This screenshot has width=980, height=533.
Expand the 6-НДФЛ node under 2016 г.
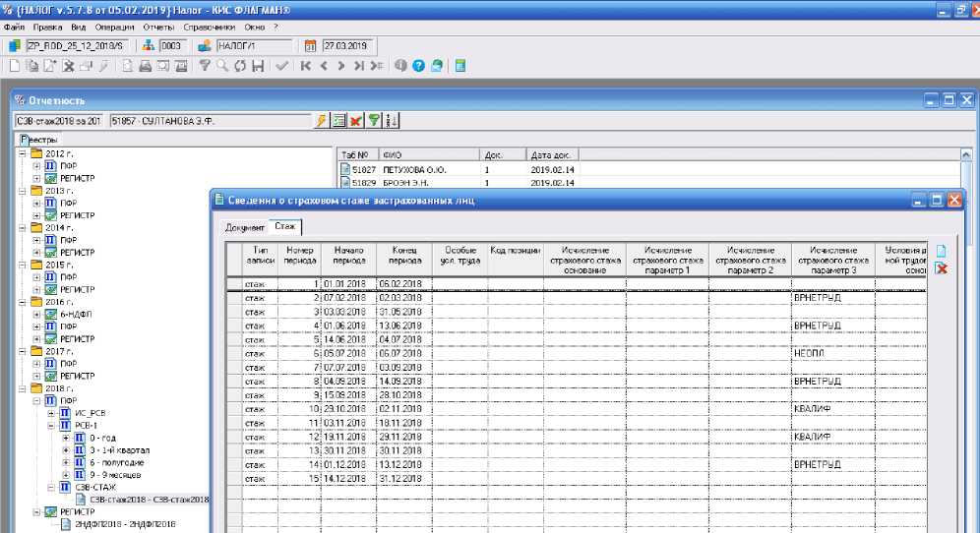tap(36, 314)
